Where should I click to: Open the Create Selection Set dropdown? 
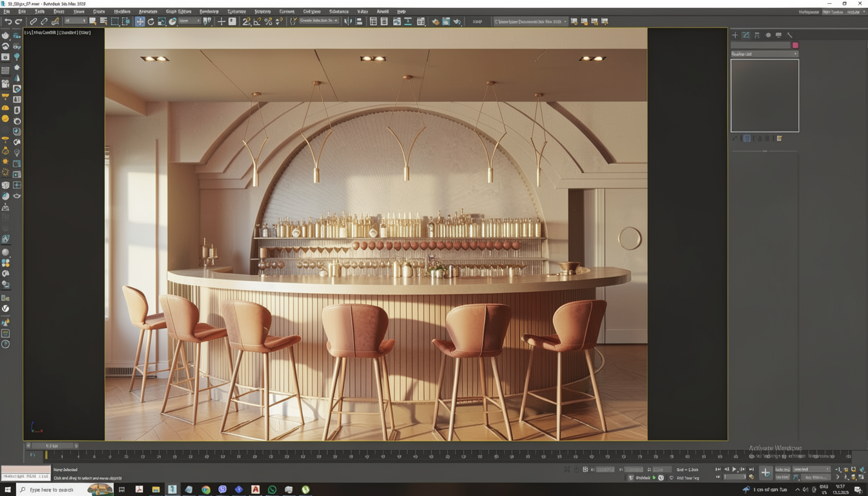[319, 21]
